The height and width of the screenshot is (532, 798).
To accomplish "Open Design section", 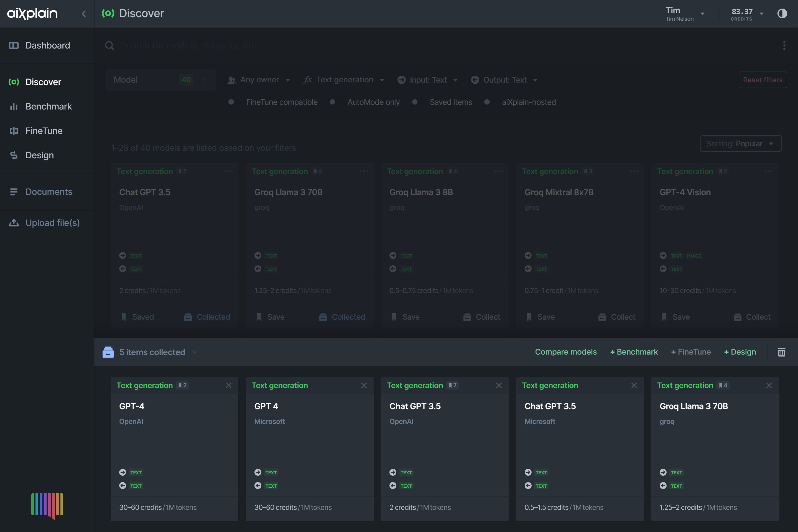I will (x=47, y=155).
